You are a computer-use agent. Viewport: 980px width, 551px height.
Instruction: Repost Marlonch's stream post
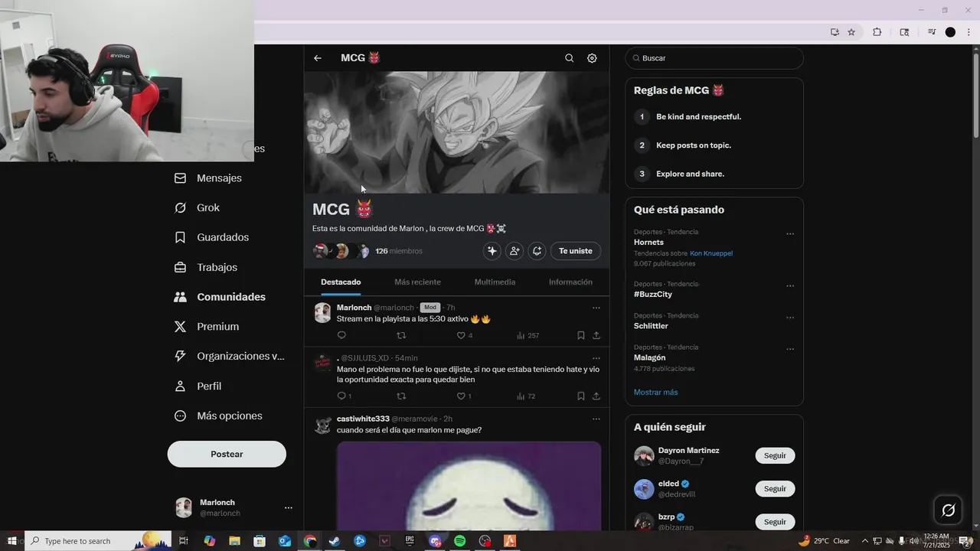point(401,335)
